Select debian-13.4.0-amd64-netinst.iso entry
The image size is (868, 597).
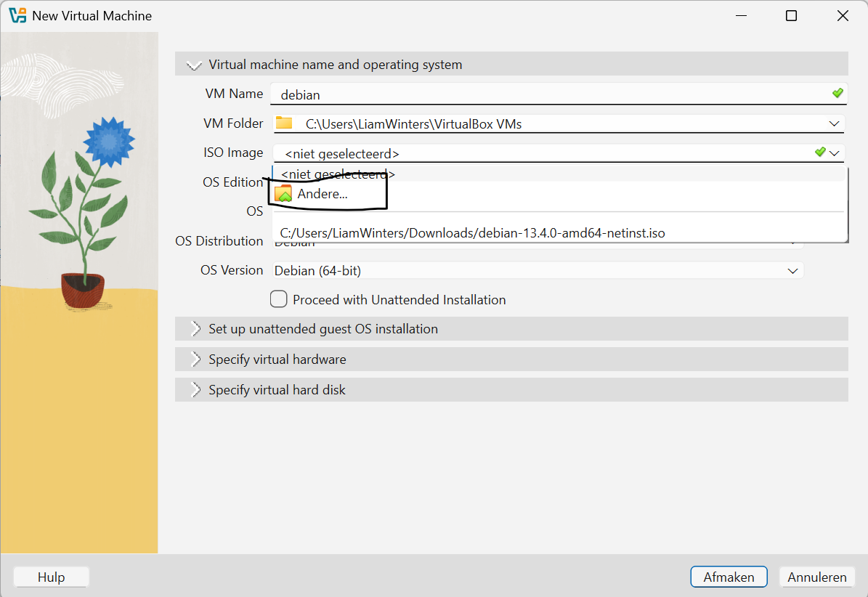coord(560,233)
